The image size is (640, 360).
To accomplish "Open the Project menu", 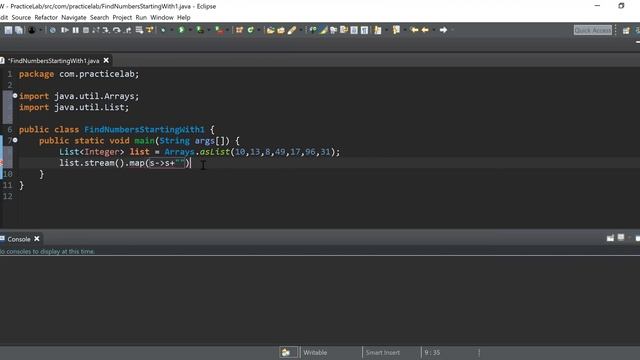I will [122, 18].
